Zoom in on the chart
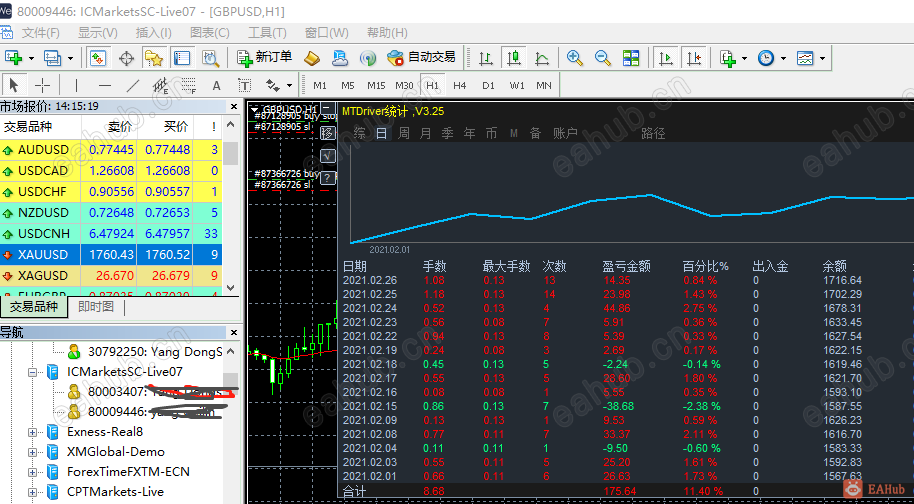 click(575, 58)
